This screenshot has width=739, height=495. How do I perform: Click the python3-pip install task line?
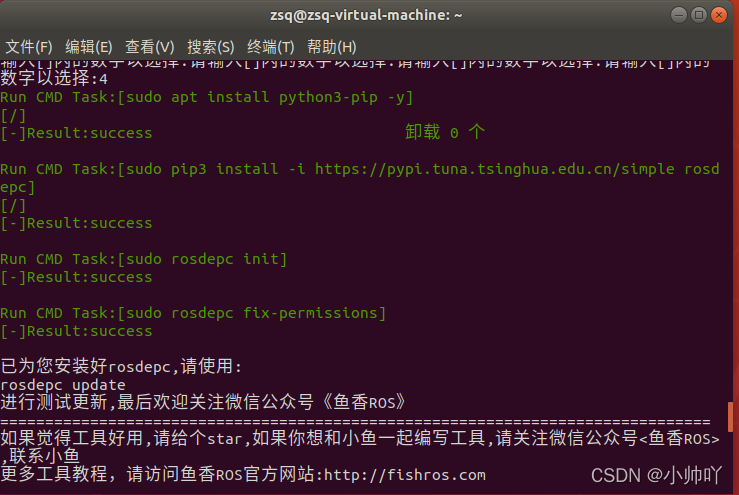[206, 97]
